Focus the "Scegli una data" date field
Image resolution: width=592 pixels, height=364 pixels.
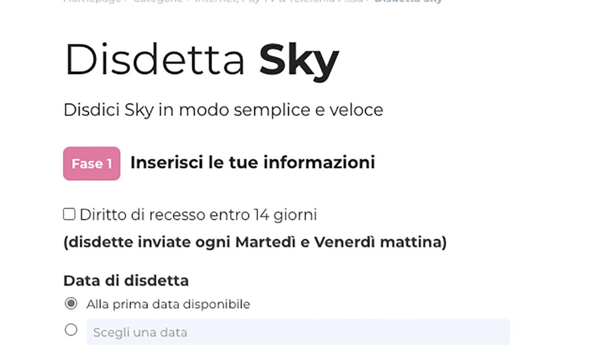298,332
